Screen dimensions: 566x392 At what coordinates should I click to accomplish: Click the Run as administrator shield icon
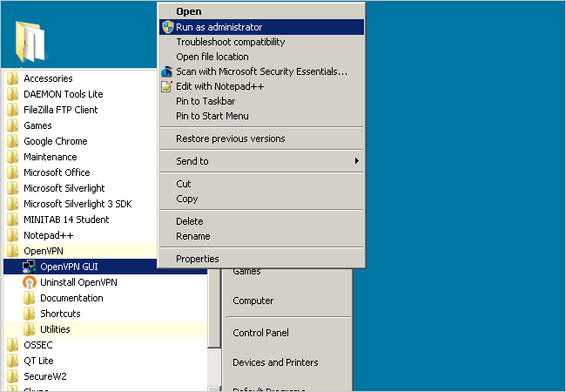[167, 27]
